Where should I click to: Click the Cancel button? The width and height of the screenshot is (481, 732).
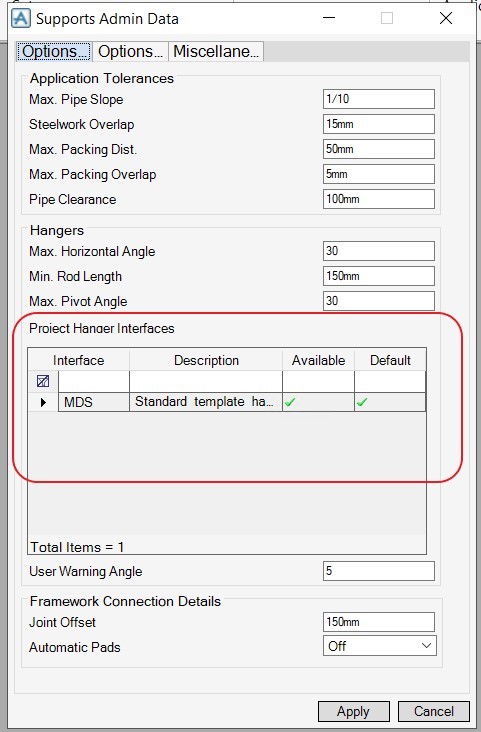[x=433, y=711]
